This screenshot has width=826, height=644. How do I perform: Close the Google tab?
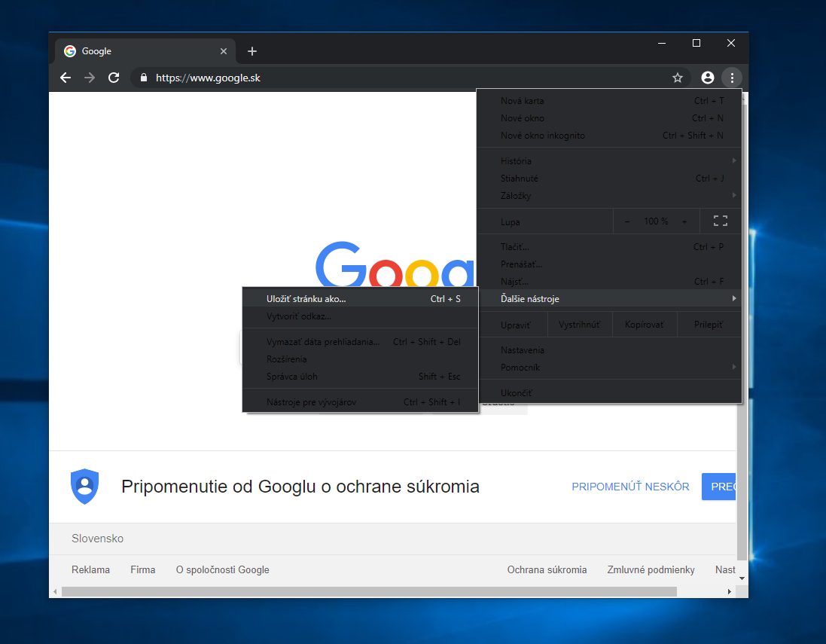pos(224,51)
